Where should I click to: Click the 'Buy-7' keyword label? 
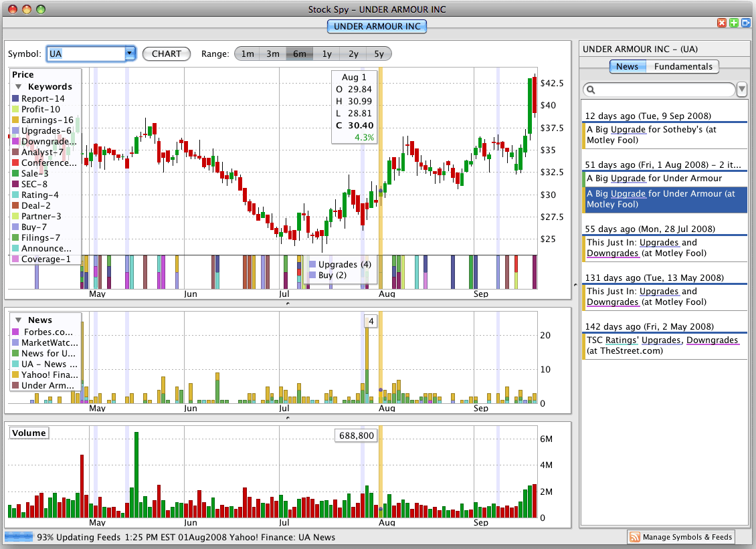tap(33, 227)
